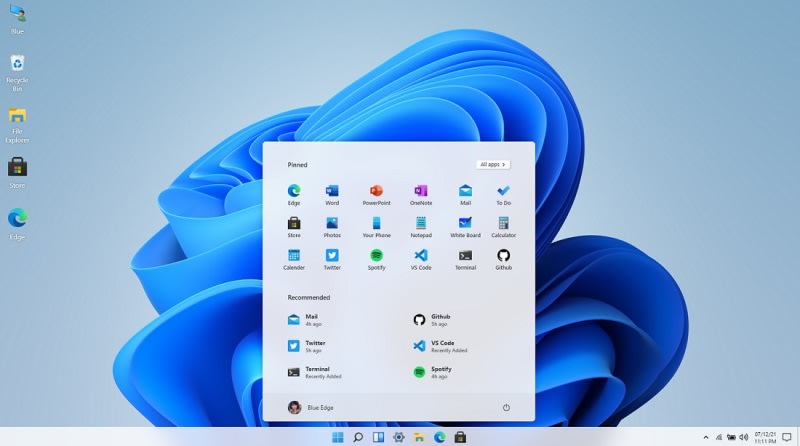Show hidden system tray icons chevron

[x=706, y=437]
